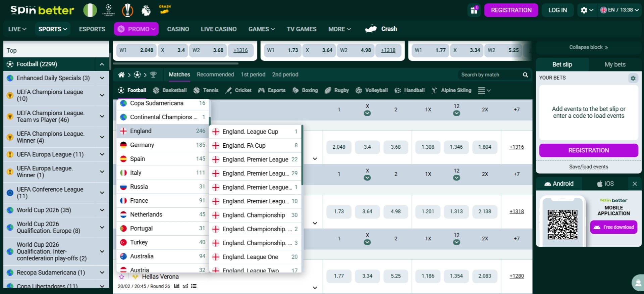Open more sports list menu
644x294 pixels.
coord(484,90)
